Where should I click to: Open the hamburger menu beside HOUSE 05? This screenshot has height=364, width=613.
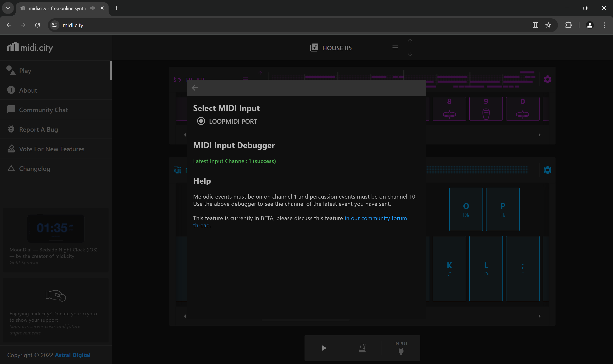tap(395, 47)
